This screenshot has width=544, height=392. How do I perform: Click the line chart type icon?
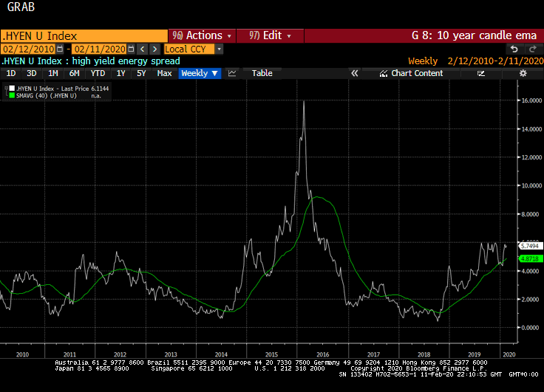coord(232,73)
